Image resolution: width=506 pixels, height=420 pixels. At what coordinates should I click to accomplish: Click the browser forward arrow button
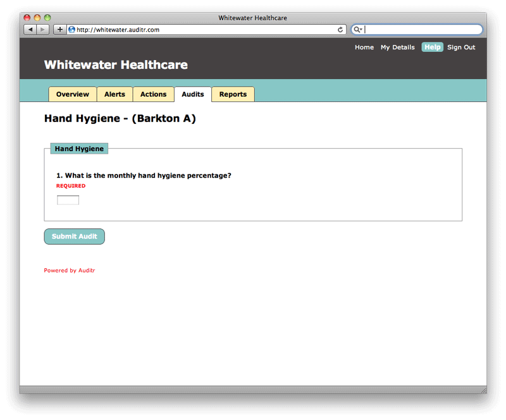tap(43, 30)
